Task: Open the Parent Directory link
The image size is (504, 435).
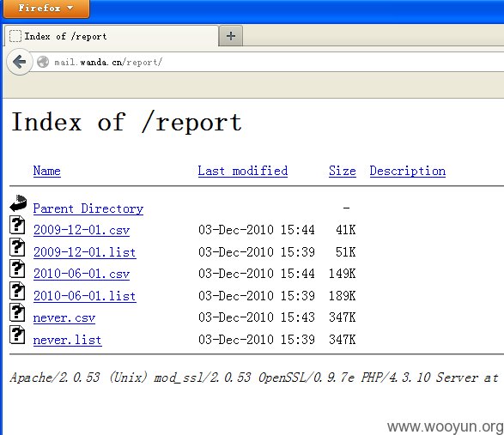Action: (x=88, y=208)
